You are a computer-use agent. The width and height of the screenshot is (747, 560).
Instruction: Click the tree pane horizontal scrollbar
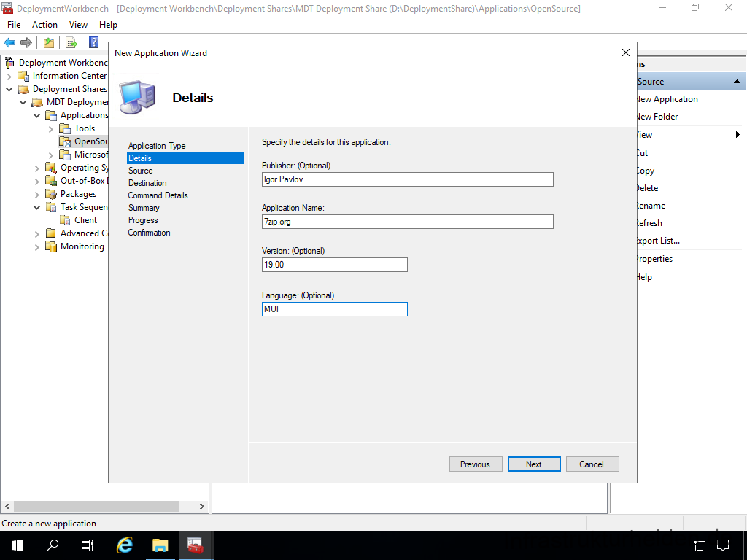coord(96,506)
